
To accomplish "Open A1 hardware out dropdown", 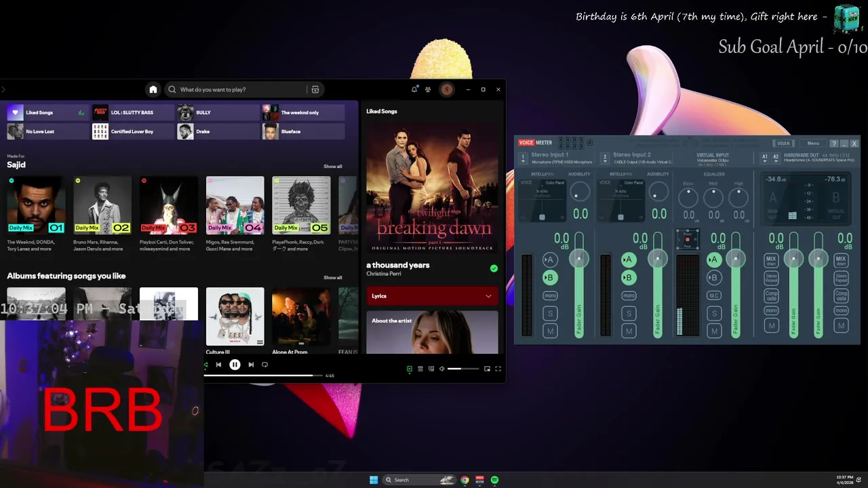I will tap(765, 157).
